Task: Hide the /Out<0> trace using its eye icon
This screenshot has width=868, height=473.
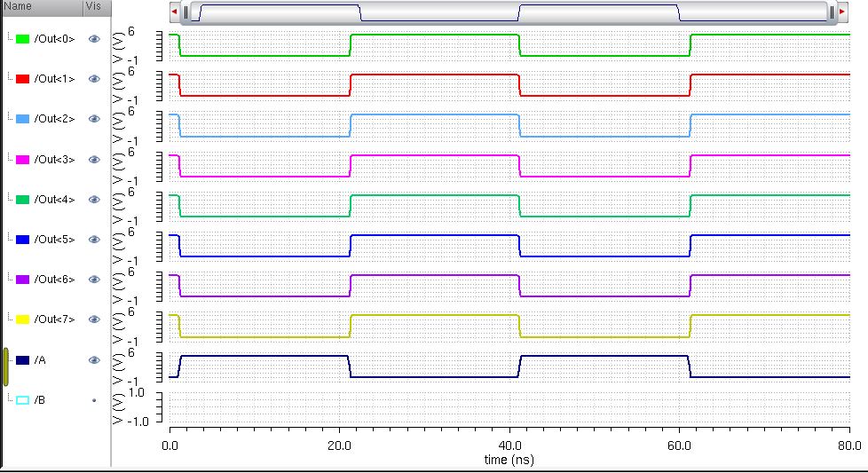Action: tap(94, 39)
